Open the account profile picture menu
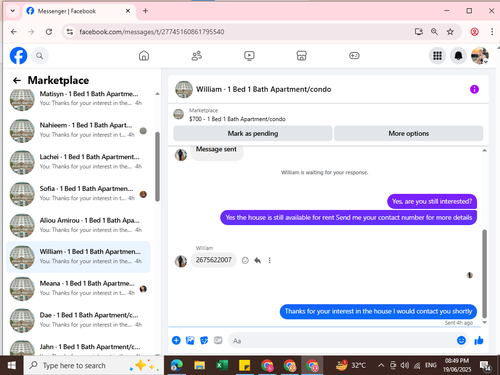Image resolution: width=500 pixels, height=375 pixels. click(x=480, y=56)
